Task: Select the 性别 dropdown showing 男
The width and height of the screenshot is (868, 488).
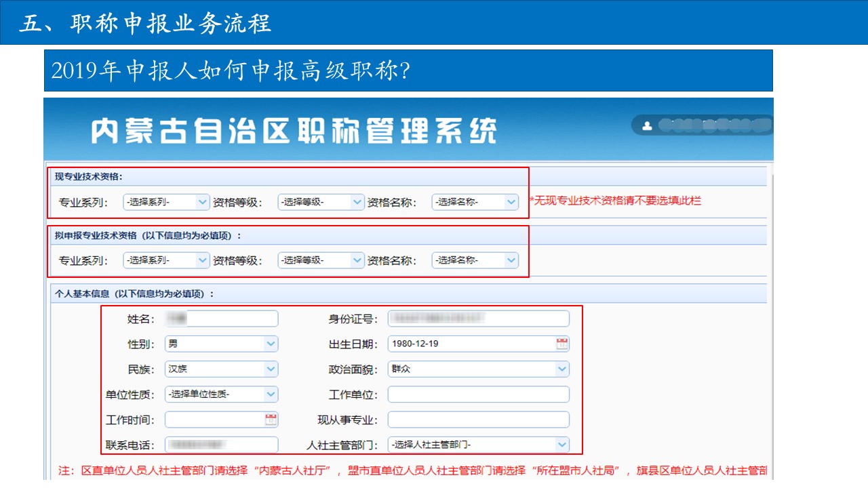Action: coord(221,344)
